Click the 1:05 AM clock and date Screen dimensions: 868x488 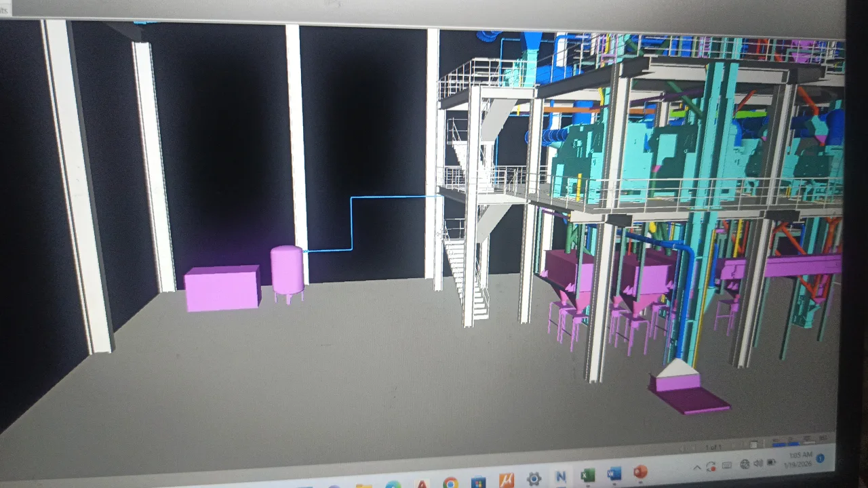pyautogui.click(x=798, y=460)
